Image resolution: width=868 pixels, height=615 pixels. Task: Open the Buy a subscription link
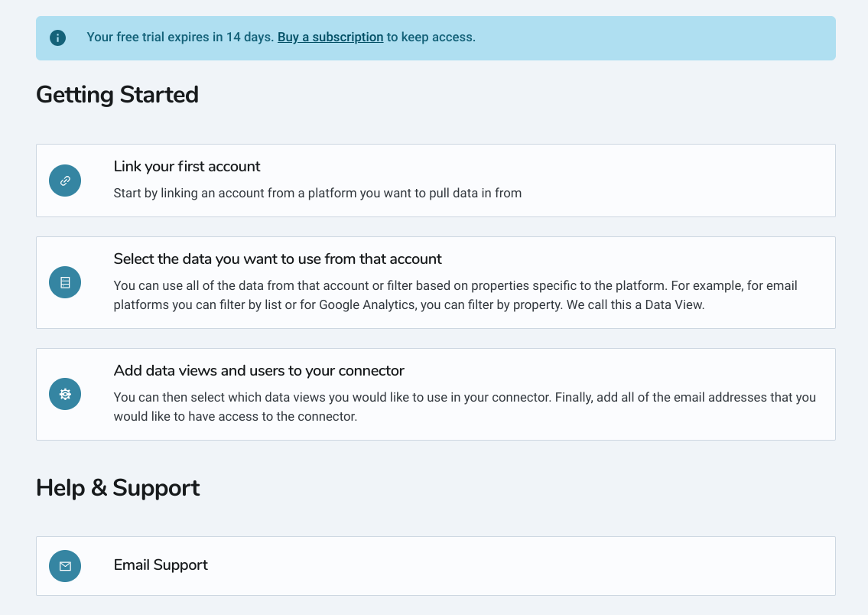[330, 37]
